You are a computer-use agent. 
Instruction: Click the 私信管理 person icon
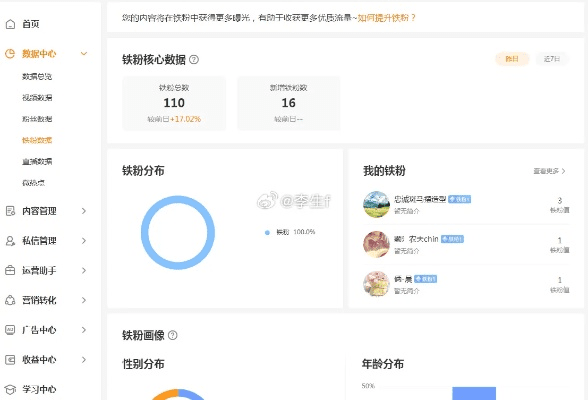coord(10,241)
